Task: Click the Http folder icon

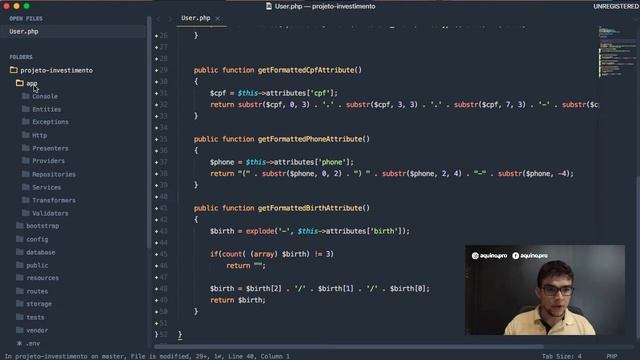Action: [26, 135]
